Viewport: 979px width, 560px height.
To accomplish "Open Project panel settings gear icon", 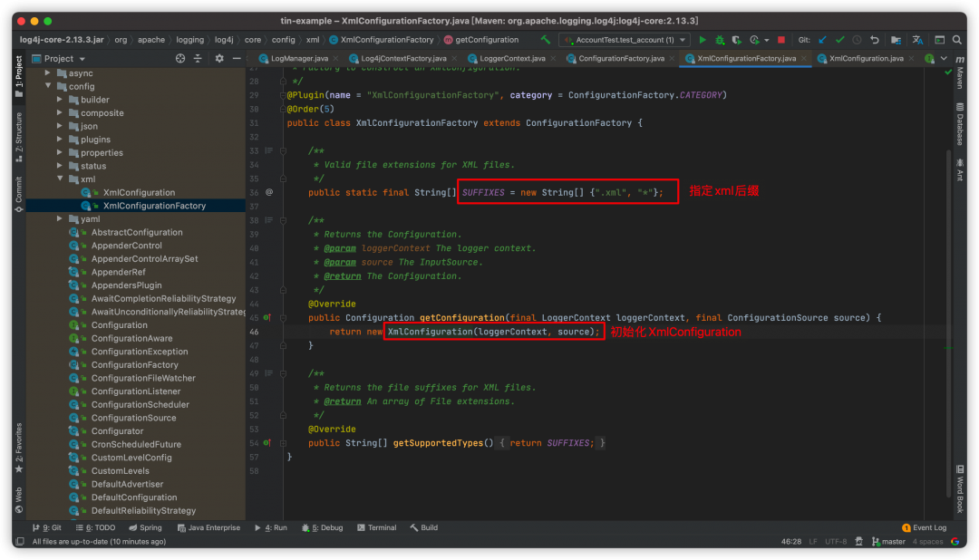I will pyautogui.click(x=218, y=58).
